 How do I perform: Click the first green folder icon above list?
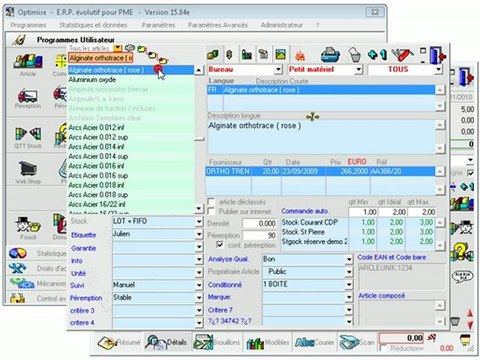(142, 49)
